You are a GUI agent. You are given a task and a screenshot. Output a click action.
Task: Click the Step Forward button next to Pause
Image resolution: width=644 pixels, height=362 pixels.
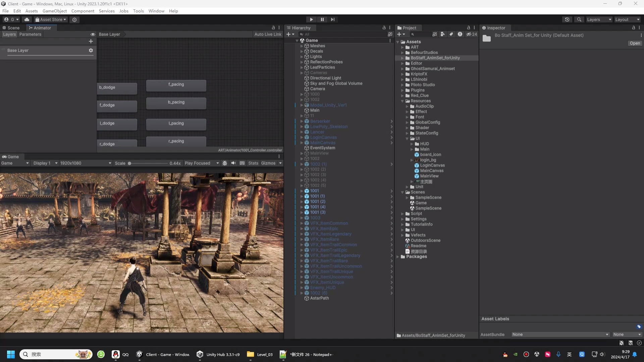(x=332, y=19)
